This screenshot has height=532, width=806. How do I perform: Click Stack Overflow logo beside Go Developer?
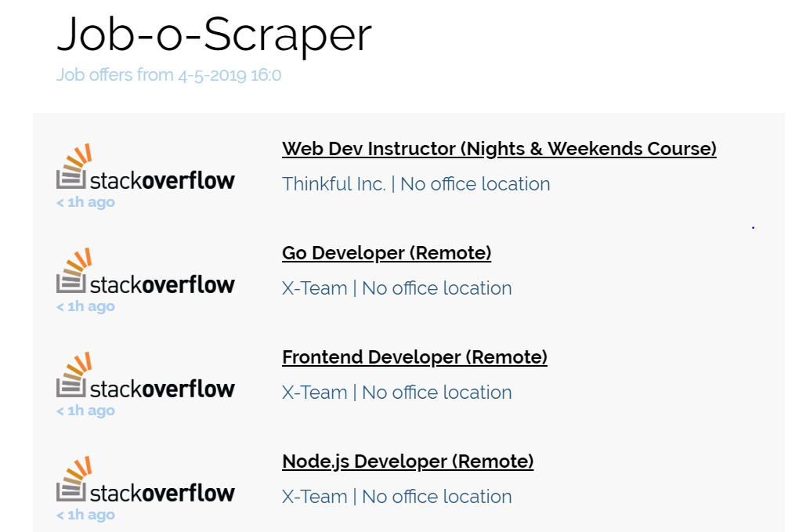click(x=146, y=271)
